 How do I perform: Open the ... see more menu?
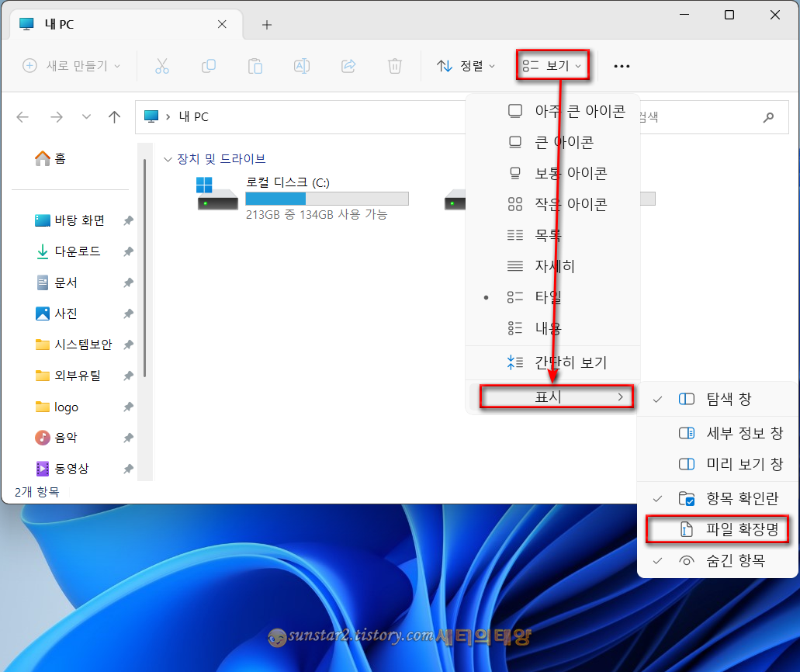point(622,66)
